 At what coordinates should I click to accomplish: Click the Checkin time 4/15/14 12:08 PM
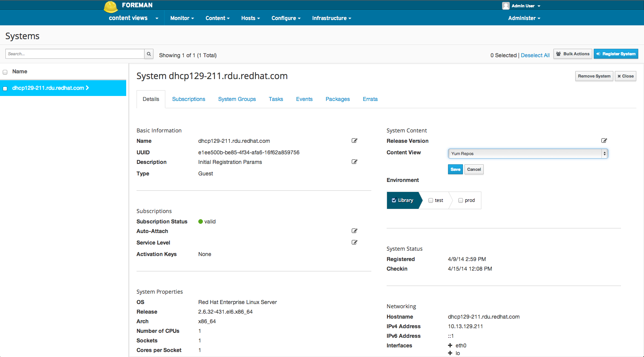[470, 269]
